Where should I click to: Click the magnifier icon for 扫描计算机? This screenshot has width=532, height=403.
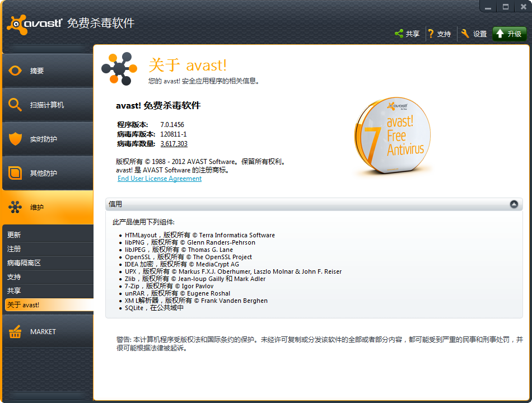pyautogui.click(x=15, y=105)
